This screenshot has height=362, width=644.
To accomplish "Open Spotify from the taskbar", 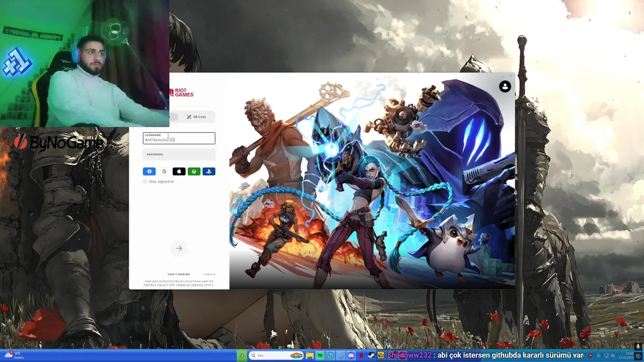I will (x=320, y=355).
